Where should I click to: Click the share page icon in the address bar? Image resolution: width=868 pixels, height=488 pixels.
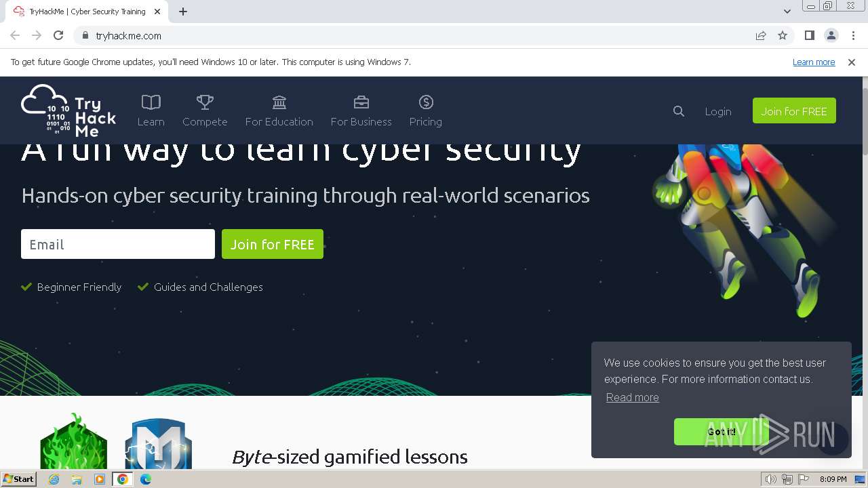761,35
